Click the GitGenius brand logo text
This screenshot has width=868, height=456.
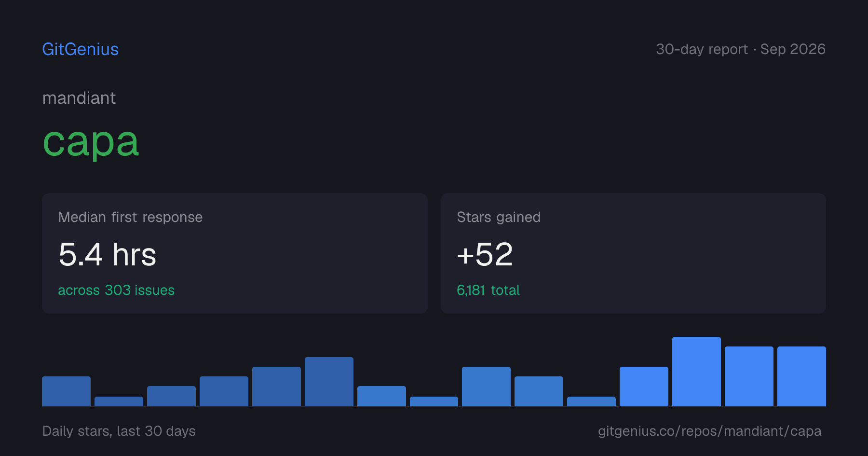pos(80,49)
